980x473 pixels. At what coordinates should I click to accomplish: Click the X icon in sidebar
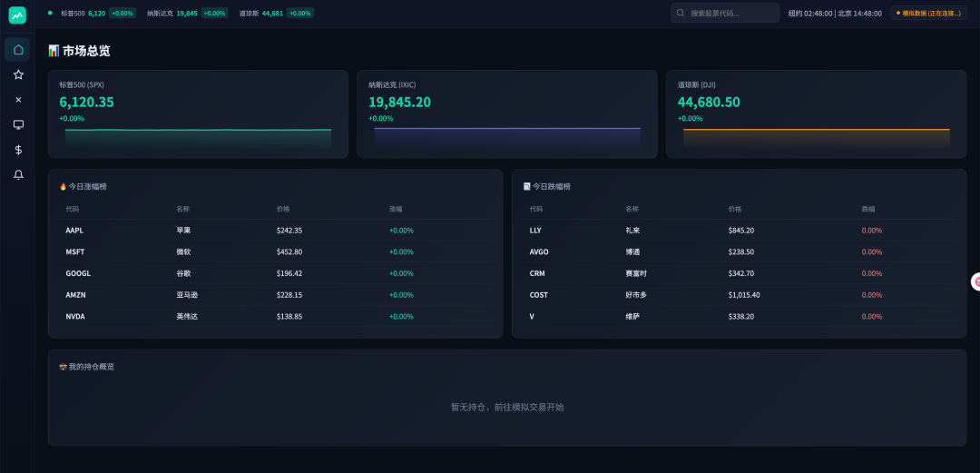17,100
